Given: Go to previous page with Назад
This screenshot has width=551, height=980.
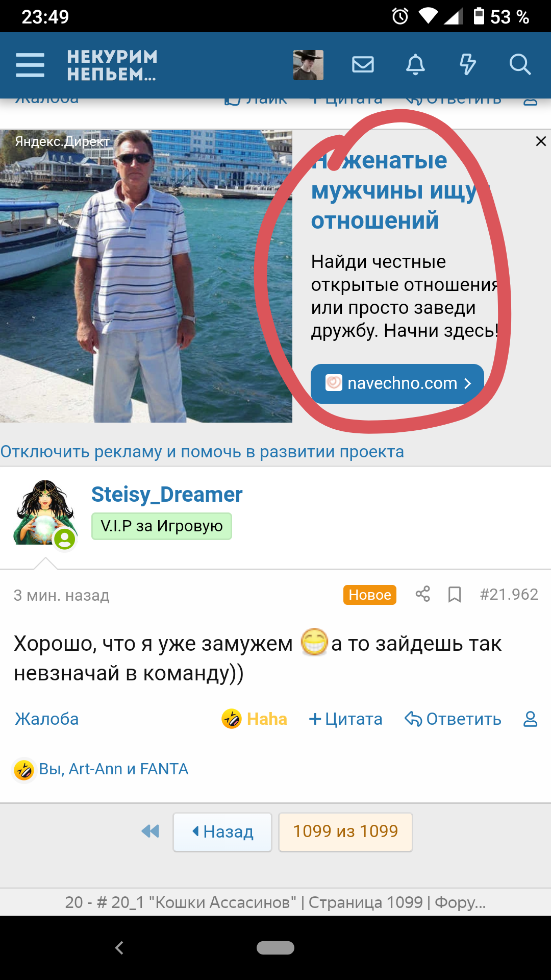Looking at the screenshot, I should point(222,832).
